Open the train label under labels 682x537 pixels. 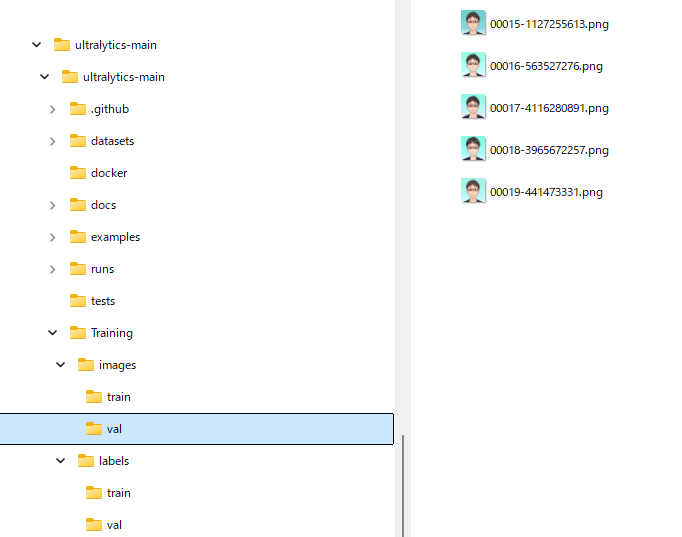tap(119, 494)
